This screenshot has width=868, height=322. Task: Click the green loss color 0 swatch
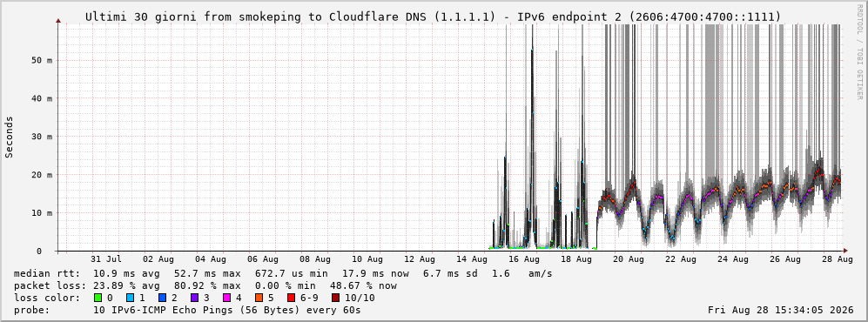(98, 298)
